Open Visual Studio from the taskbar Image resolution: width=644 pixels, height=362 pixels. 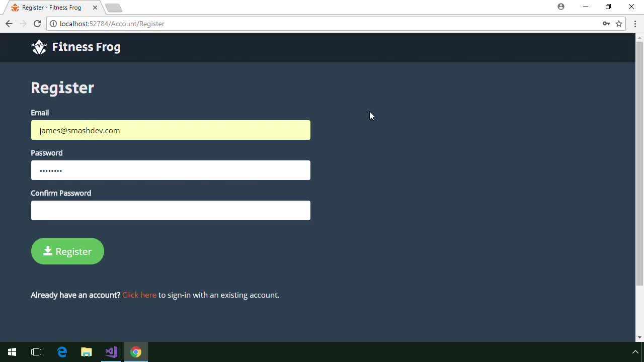(111, 352)
